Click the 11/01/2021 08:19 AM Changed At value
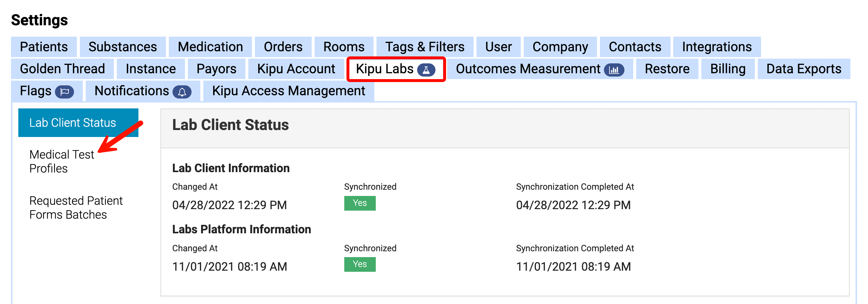Screen dimensions: 868x304 pyautogui.click(x=230, y=267)
